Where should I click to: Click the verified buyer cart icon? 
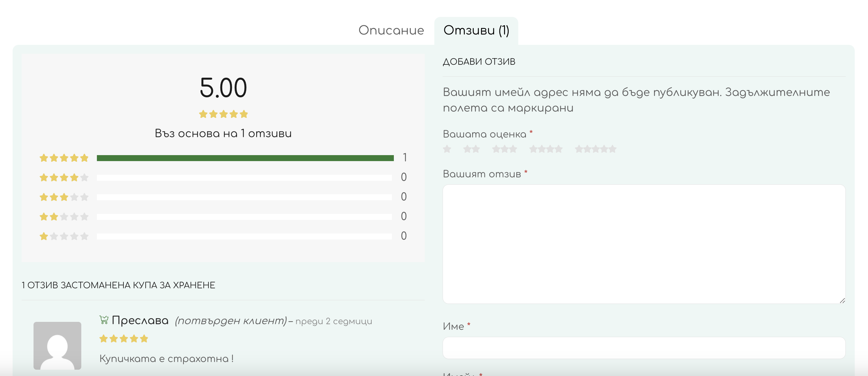(104, 320)
